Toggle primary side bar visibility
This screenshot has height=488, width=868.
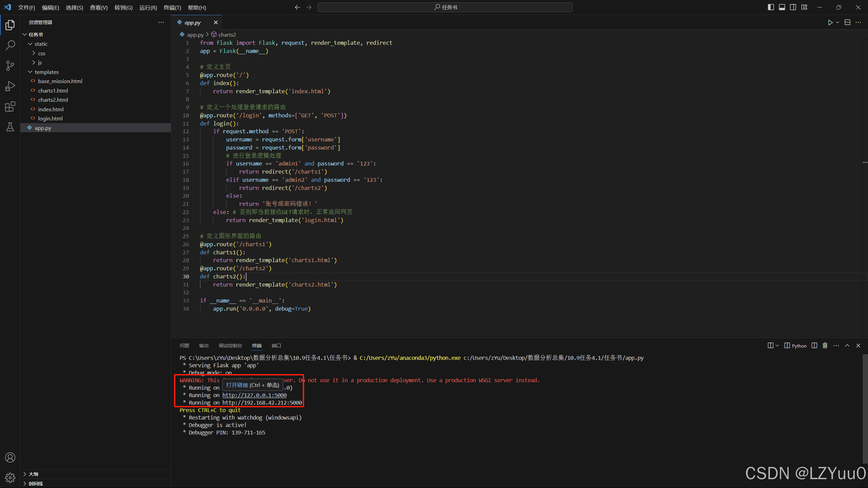click(x=771, y=7)
